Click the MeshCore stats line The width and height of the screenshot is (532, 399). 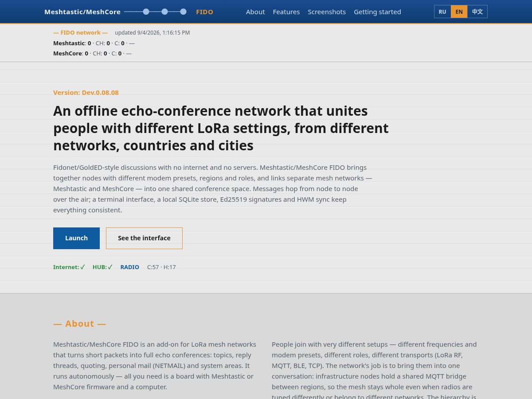tap(92, 53)
